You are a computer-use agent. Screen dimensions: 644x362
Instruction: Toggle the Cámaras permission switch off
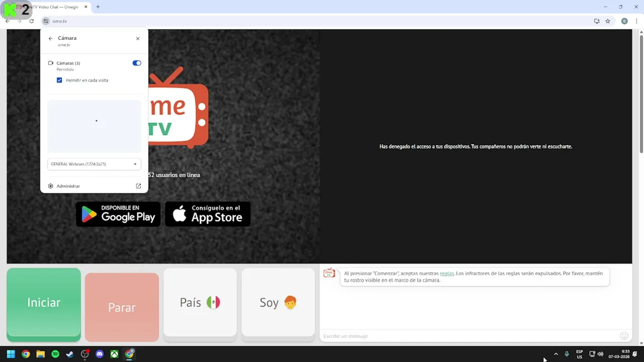coord(137,63)
